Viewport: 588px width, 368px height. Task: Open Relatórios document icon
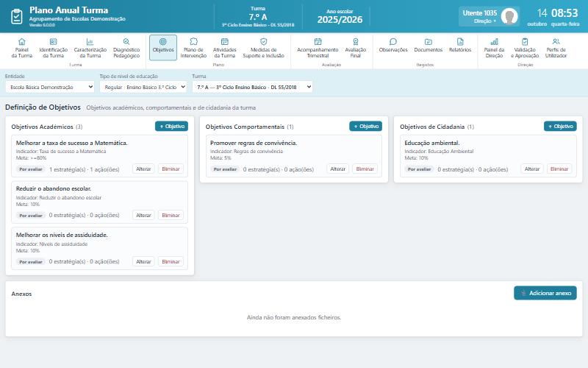pyautogui.click(x=460, y=41)
